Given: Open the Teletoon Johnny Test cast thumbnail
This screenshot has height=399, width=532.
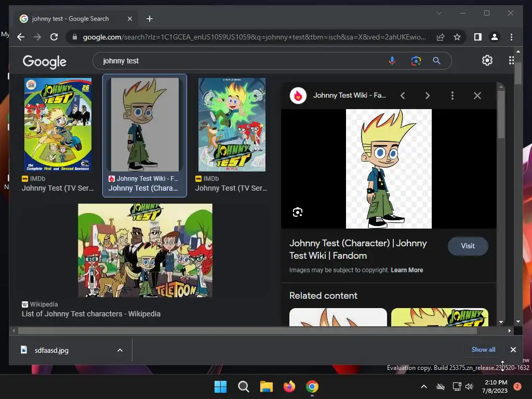Looking at the screenshot, I should coord(145,250).
